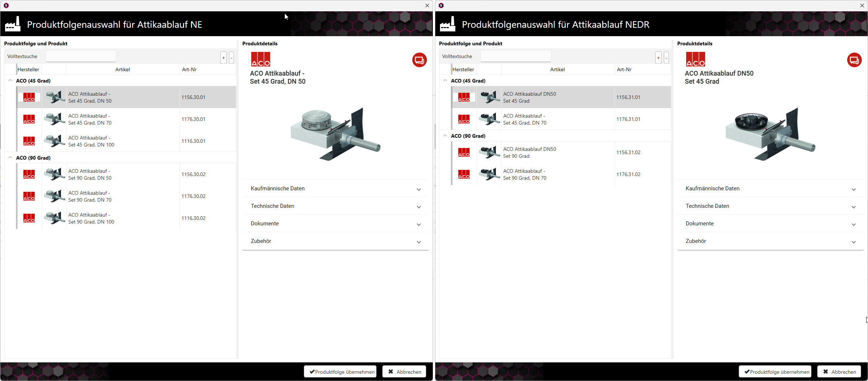Screen dimensions: 868x381
Task: Expand Kaufmännische Daten in NE window
Action: click(336, 188)
